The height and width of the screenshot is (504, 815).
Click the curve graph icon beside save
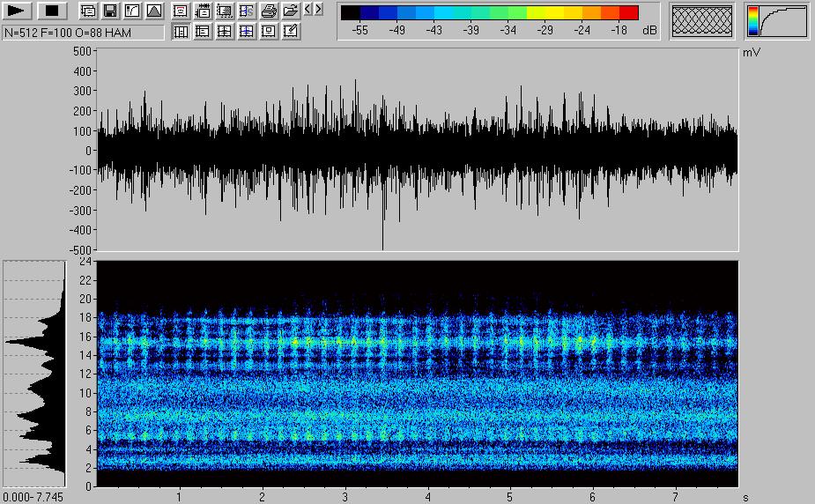click(132, 11)
